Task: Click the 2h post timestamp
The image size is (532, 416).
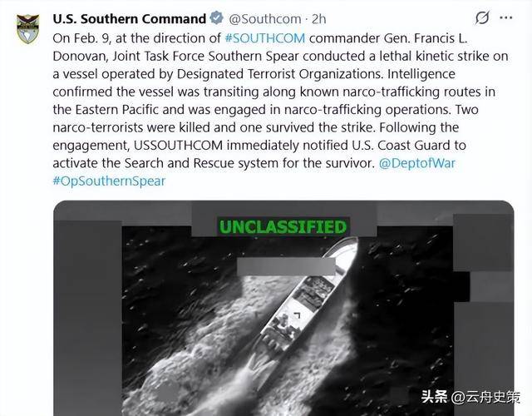Action: point(318,19)
